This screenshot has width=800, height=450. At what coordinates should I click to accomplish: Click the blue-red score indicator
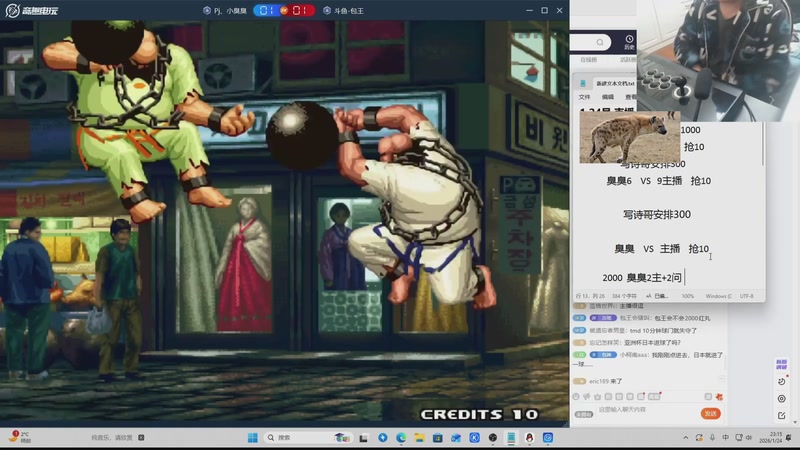(x=284, y=10)
